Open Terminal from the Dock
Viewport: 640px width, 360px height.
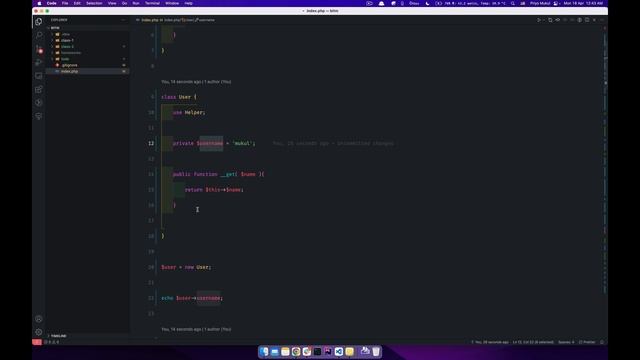pos(317,351)
